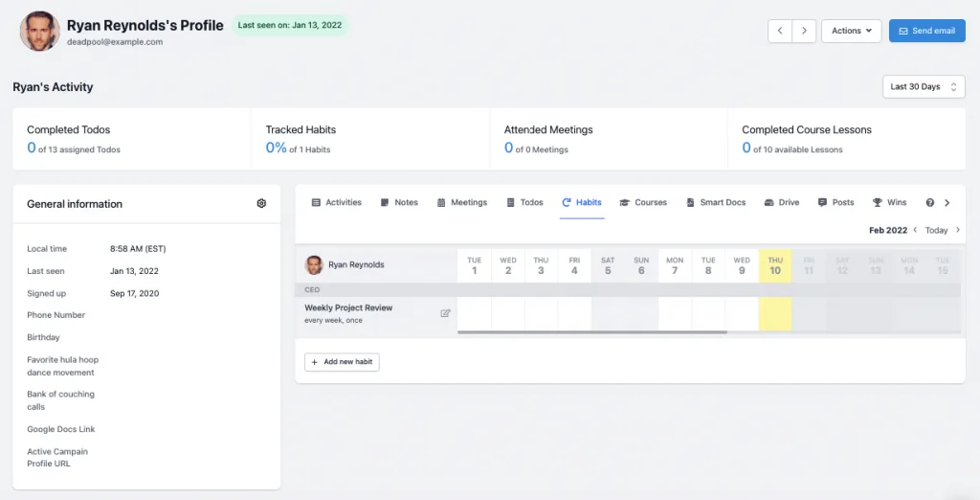Switch to the Courses tab

[x=643, y=203]
